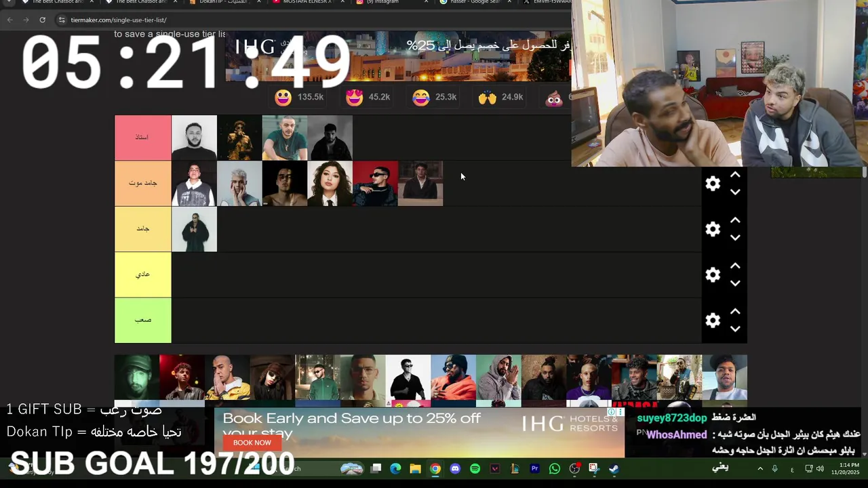Open WhatsApp from the taskbar
This screenshot has height=488, width=868.
(555, 468)
